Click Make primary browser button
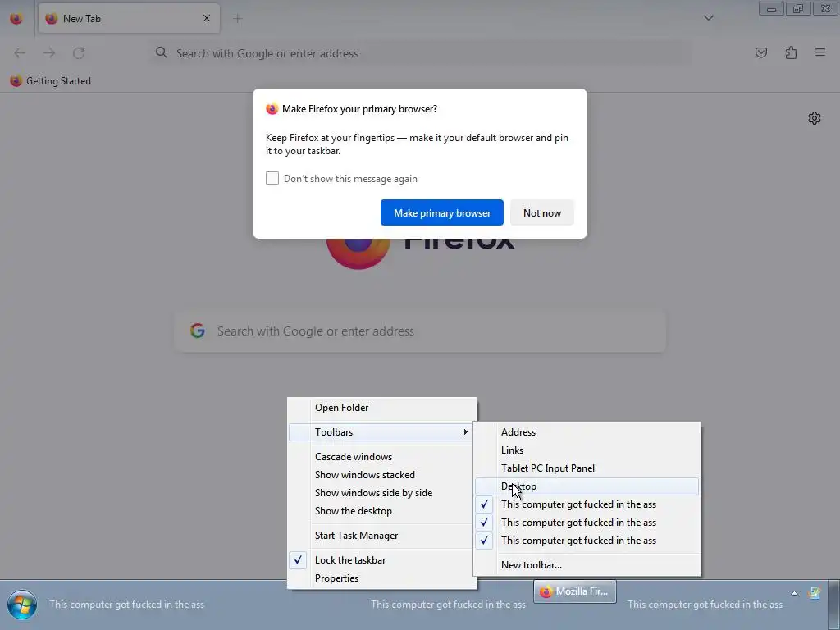The height and width of the screenshot is (630, 840). 442,212
